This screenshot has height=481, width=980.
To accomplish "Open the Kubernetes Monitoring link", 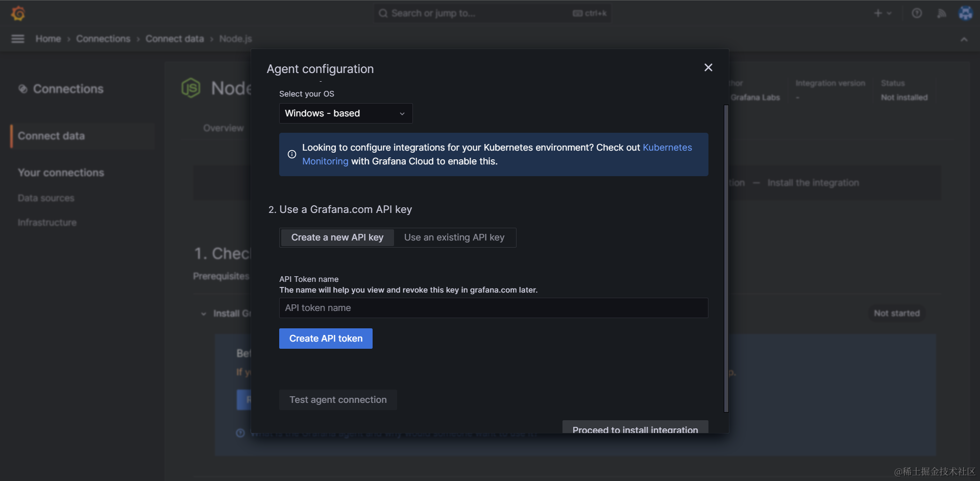I will coord(667,148).
